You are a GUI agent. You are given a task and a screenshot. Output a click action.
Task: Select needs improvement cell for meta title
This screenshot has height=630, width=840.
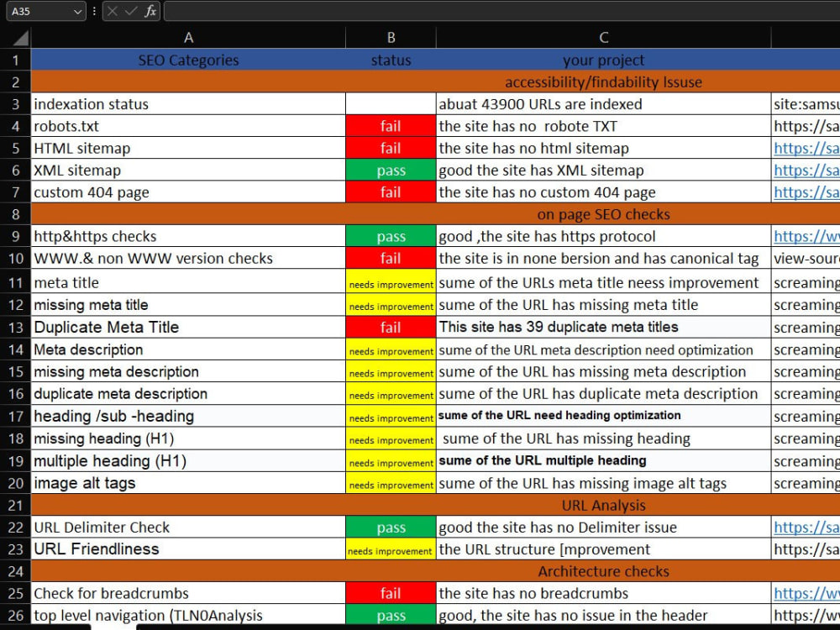pos(391,281)
